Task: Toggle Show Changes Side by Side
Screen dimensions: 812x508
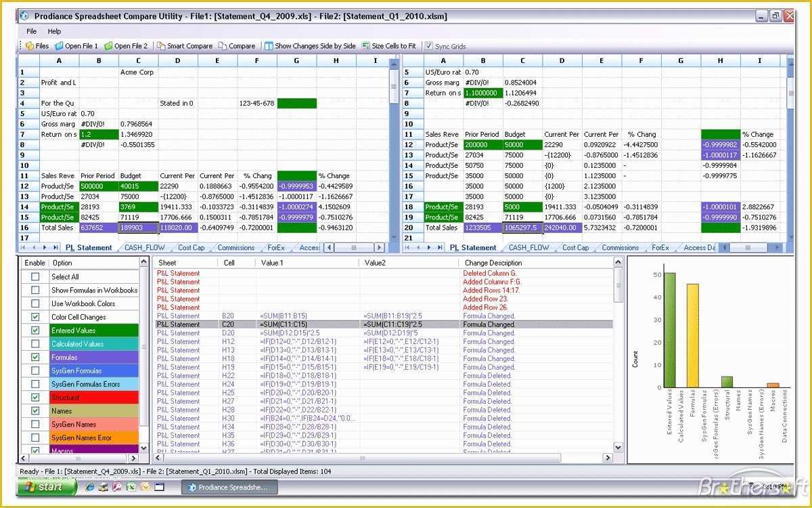Action: click(310, 46)
